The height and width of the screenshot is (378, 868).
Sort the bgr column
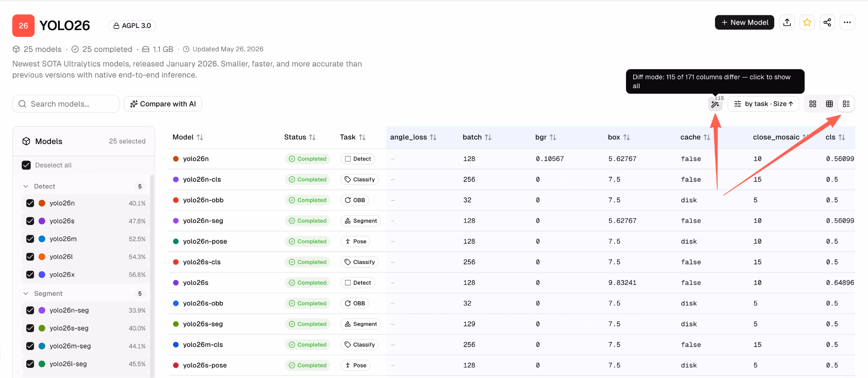[x=553, y=137]
